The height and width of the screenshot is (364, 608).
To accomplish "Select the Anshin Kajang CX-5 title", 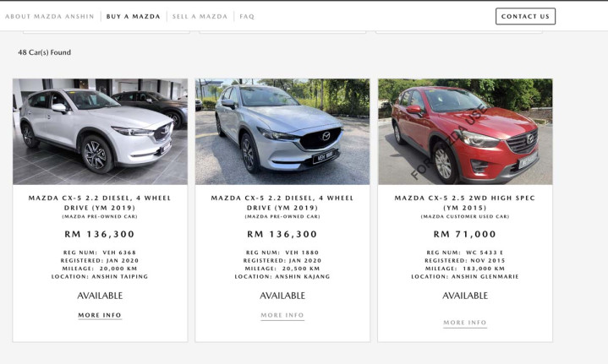I will [282, 203].
